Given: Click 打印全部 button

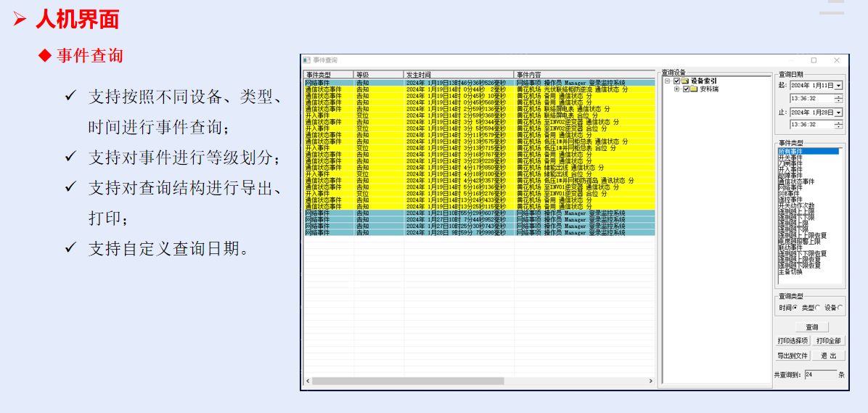Looking at the screenshot, I should pyautogui.click(x=829, y=340).
